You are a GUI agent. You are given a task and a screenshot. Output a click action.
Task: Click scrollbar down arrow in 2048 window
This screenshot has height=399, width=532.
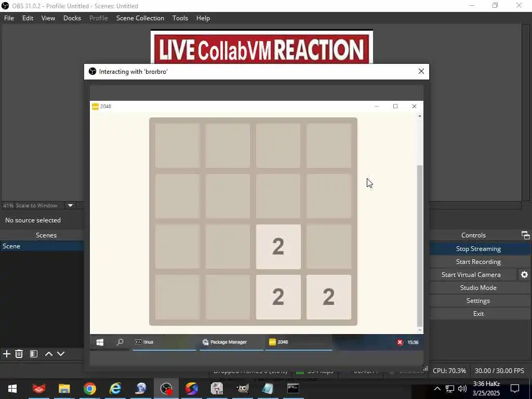420,330
